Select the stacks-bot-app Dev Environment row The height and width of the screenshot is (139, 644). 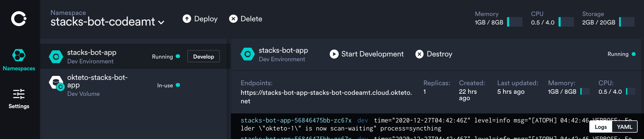(135, 56)
